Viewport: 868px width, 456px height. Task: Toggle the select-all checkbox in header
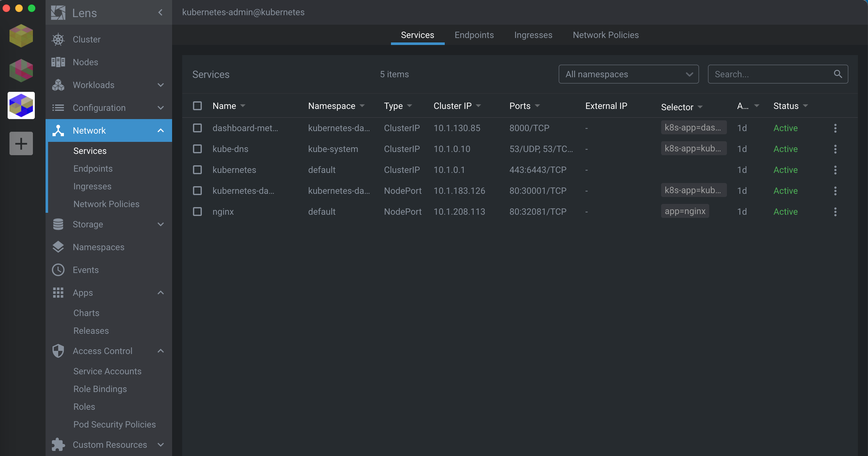coord(197,106)
